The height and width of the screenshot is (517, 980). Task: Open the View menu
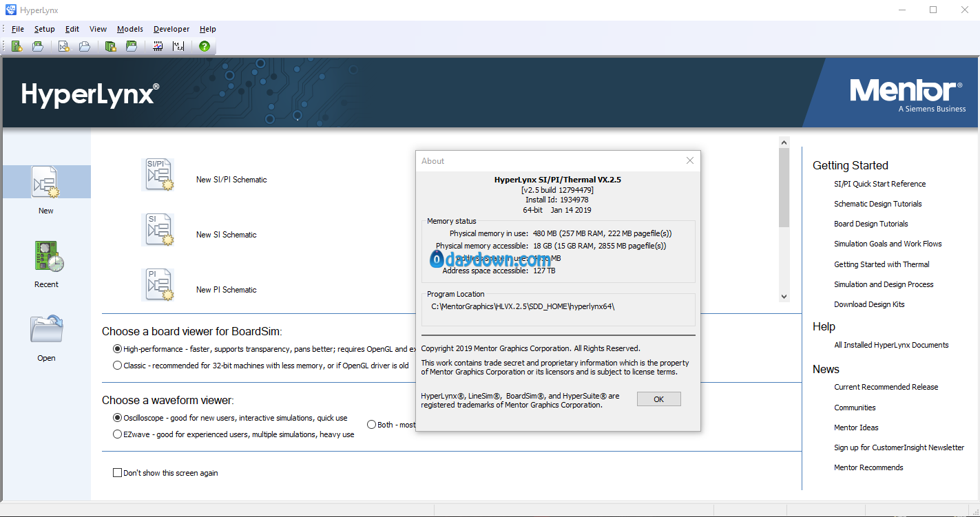(x=98, y=29)
